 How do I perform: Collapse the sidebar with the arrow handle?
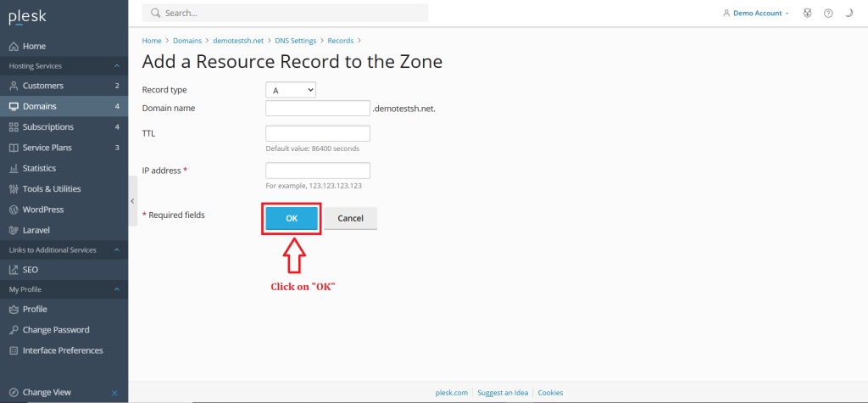coord(133,201)
